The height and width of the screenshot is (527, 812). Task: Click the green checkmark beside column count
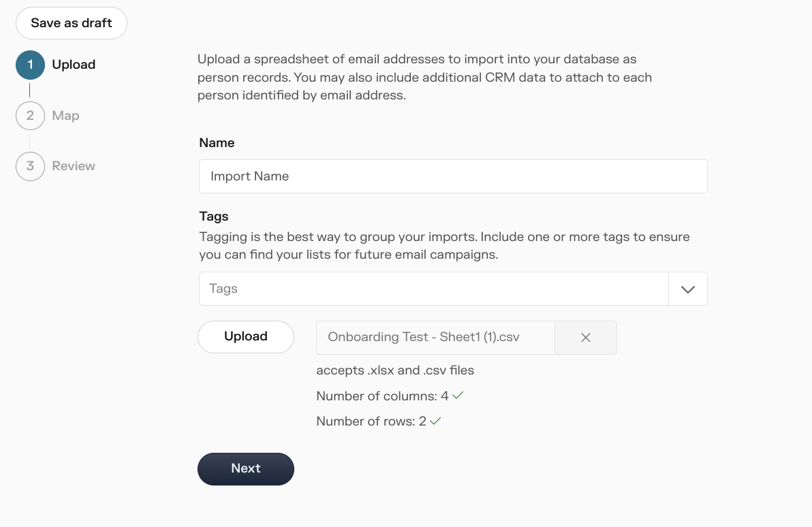pyautogui.click(x=458, y=396)
